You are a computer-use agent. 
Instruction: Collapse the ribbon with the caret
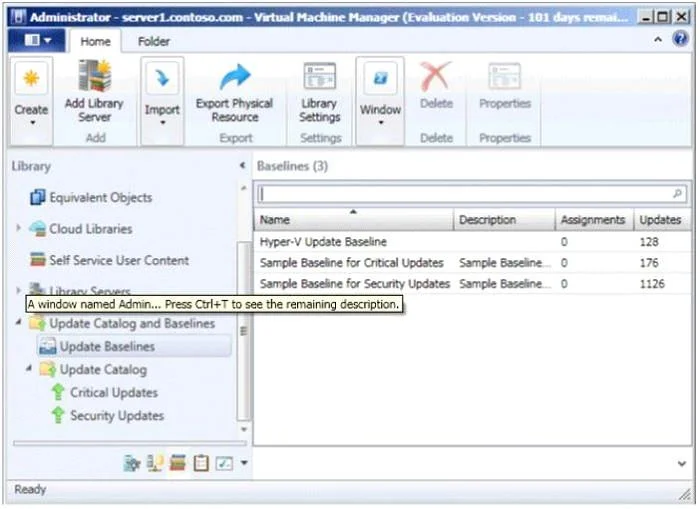tap(658, 39)
